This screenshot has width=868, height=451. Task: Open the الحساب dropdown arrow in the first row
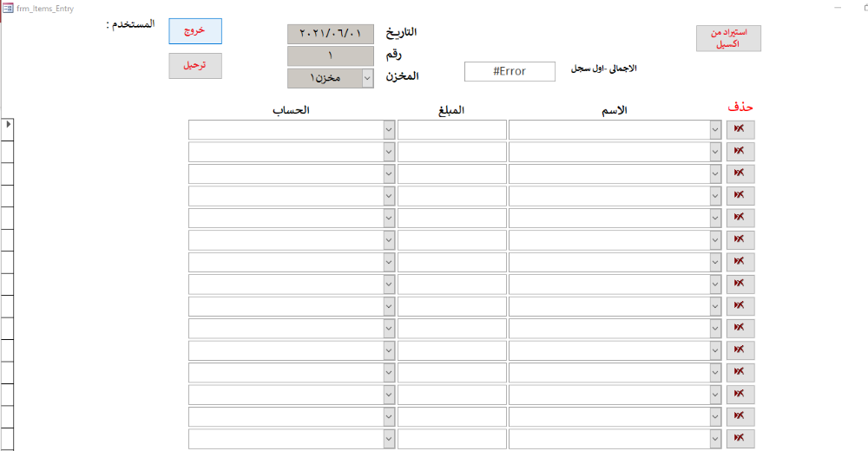(389, 130)
